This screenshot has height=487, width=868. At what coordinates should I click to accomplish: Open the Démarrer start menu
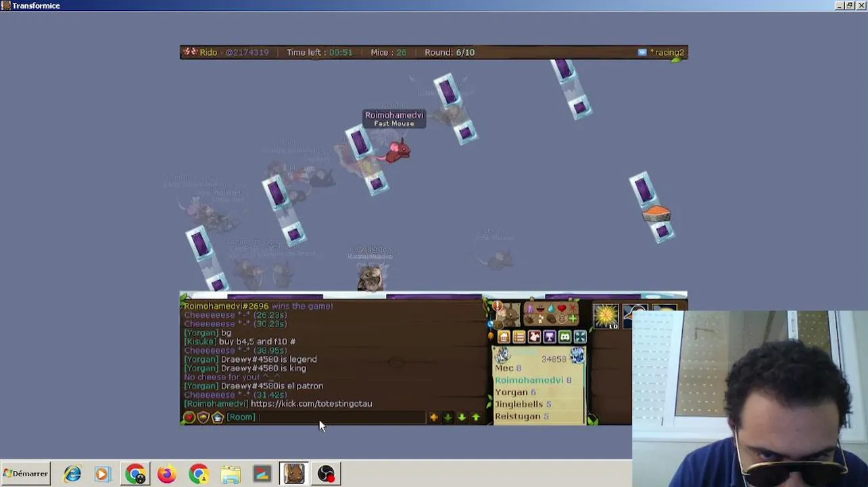(26, 473)
